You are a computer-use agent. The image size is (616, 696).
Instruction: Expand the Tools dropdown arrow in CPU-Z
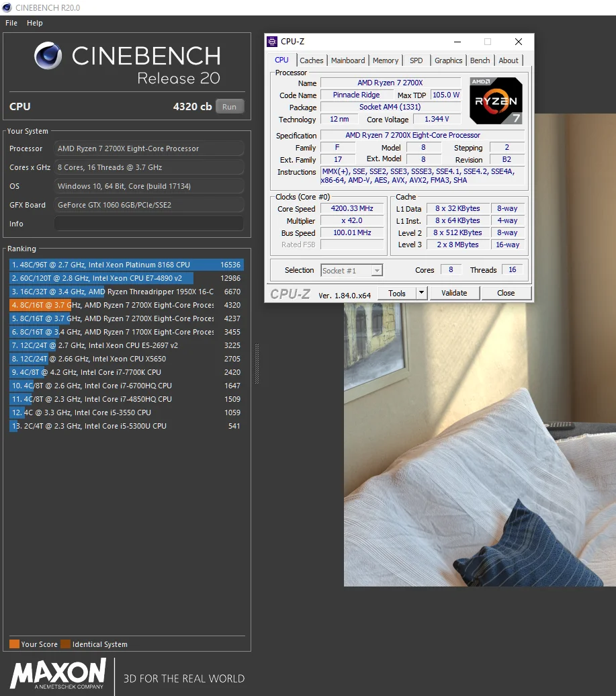tap(422, 293)
